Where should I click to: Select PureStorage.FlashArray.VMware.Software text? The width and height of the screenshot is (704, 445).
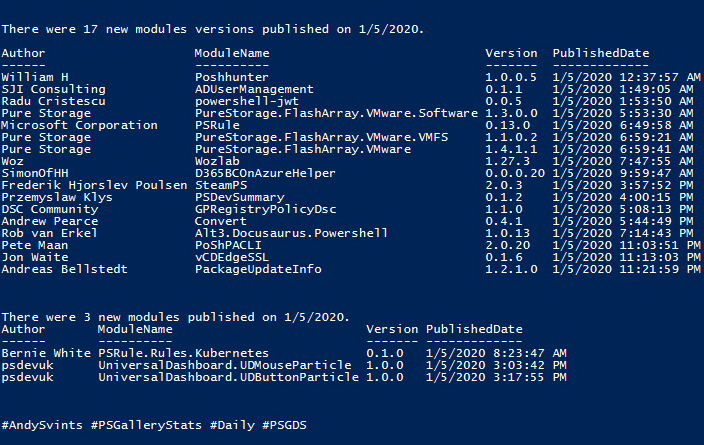click(x=336, y=113)
